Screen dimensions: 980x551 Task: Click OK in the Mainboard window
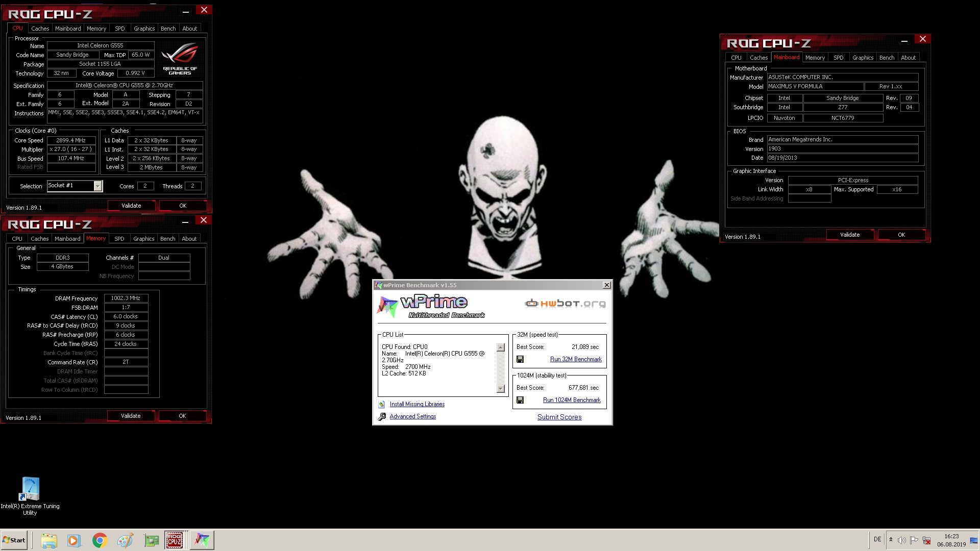tap(901, 235)
